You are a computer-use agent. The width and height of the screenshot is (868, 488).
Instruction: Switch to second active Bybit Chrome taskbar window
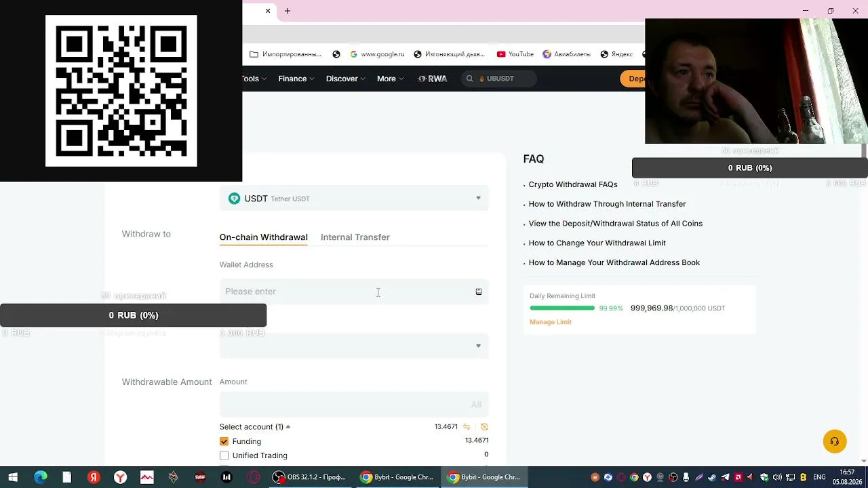click(x=485, y=477)
